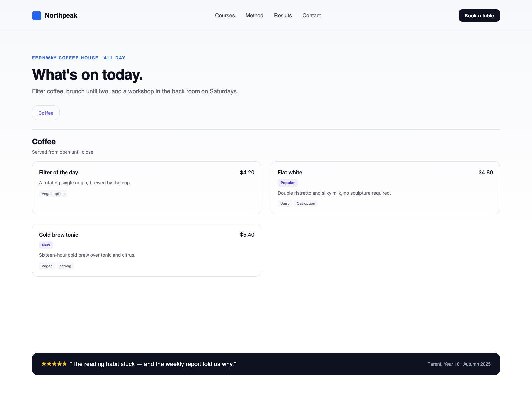Click the Book a table button
The width and height of the screenshot is (532, 399).
[479, 16]
